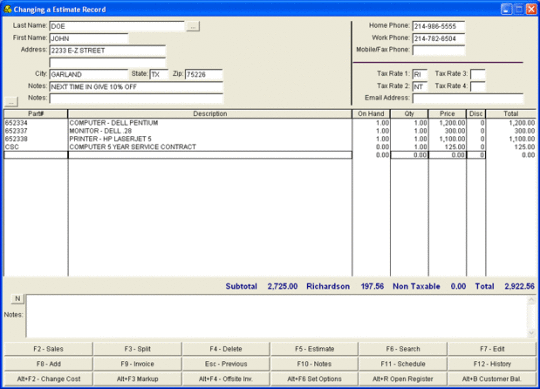This screenshot has width=540, height=389.
Task: Click Alt+F4 - Offsite Inv. button
Action: point(226,379)
